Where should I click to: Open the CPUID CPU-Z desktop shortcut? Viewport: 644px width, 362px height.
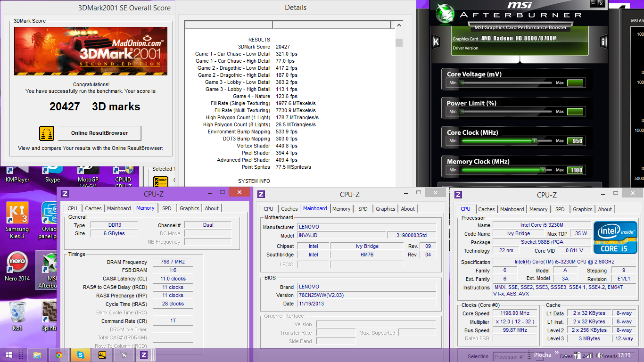click(x=123, y=175)
